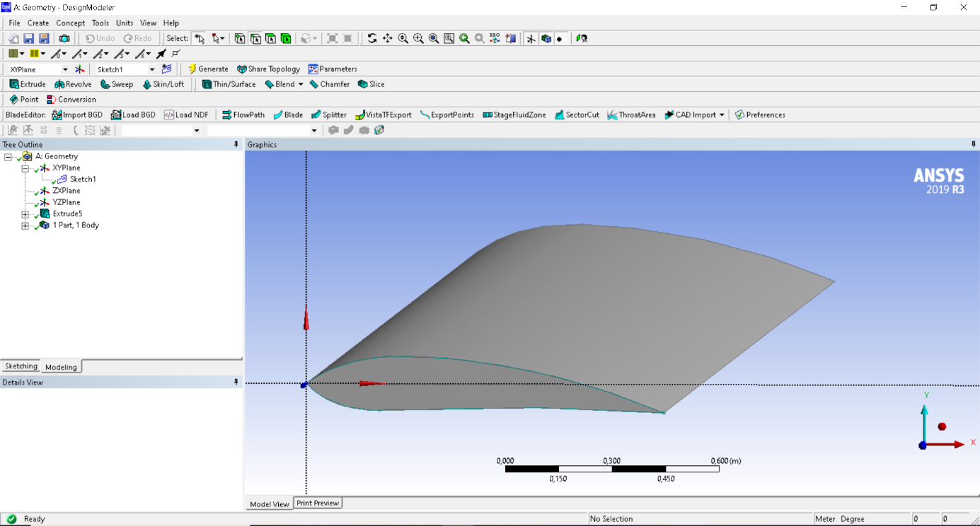Viewport: 980px width, 526px height.
Task: Click the Slice tool
Action: point(371,84)
